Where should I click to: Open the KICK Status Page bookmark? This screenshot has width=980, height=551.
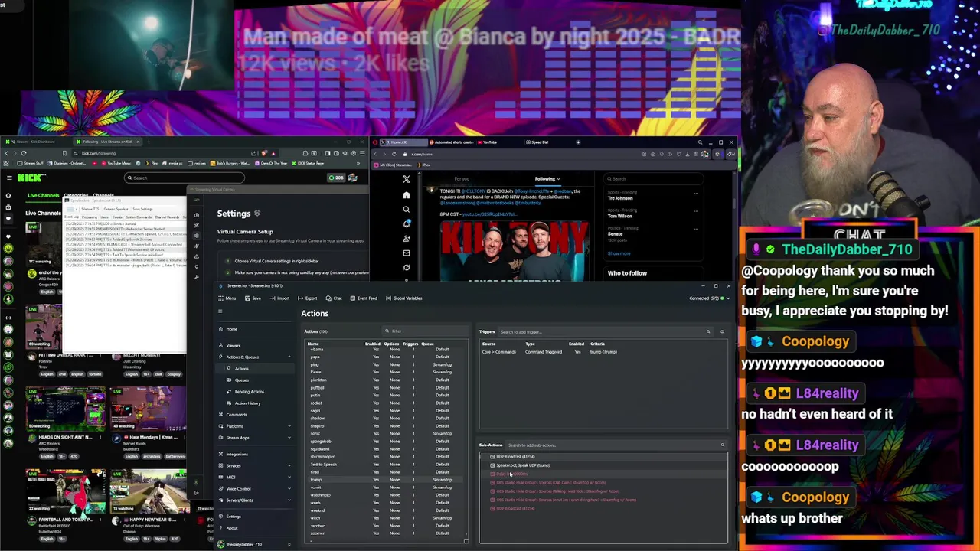[x=308, y=163]
